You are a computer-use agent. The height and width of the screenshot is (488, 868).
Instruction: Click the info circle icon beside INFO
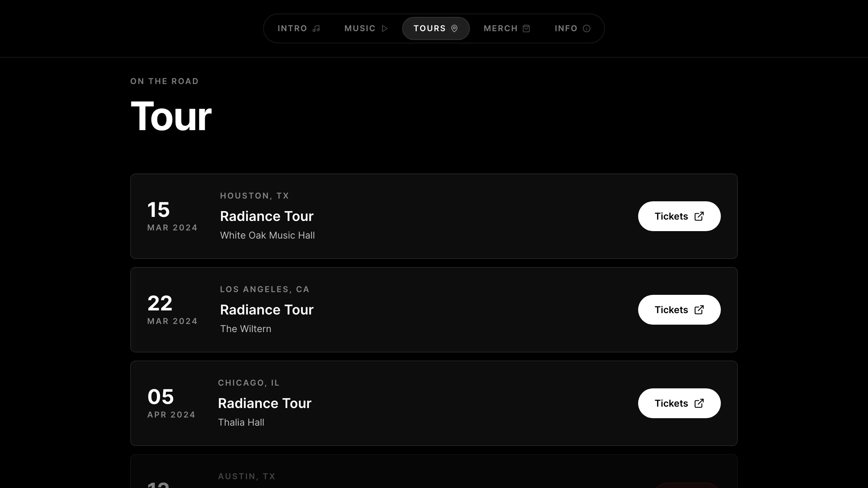(587, 28)
